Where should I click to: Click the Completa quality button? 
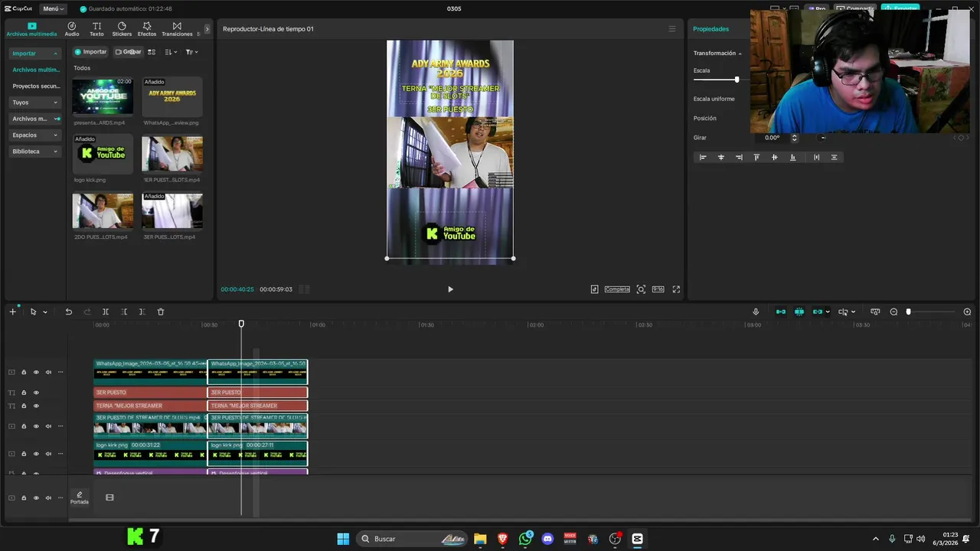tap(617, 289)
